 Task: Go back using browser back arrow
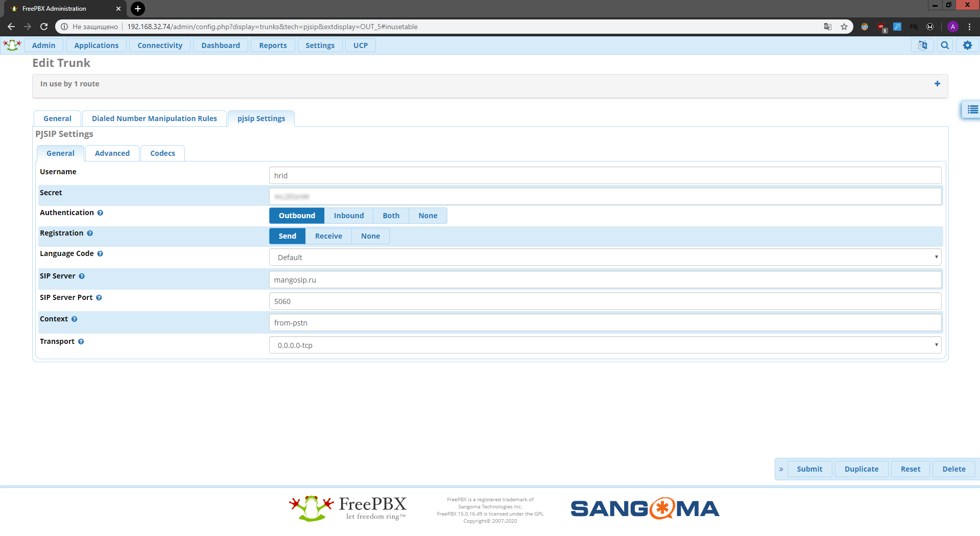click(x=11, y=27)
